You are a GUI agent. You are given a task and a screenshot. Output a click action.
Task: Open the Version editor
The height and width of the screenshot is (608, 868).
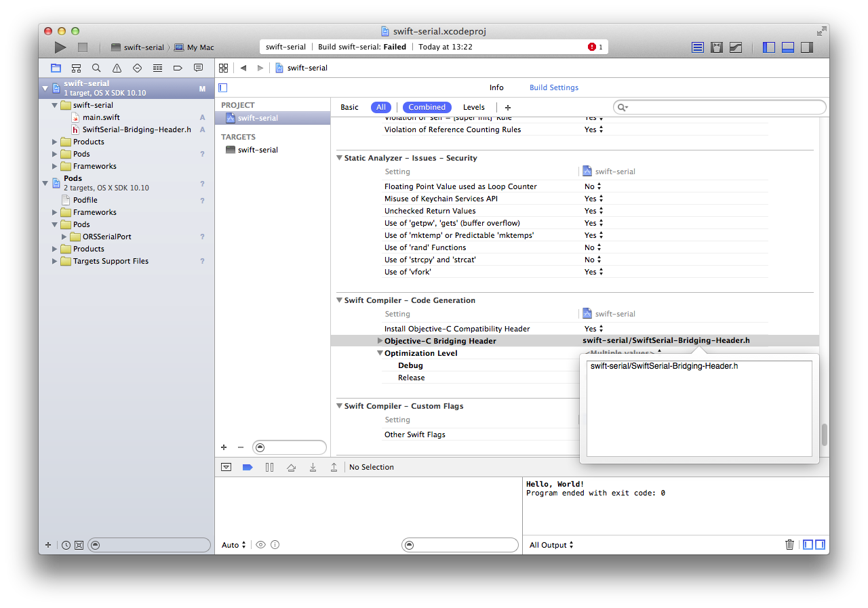[736, 47]
